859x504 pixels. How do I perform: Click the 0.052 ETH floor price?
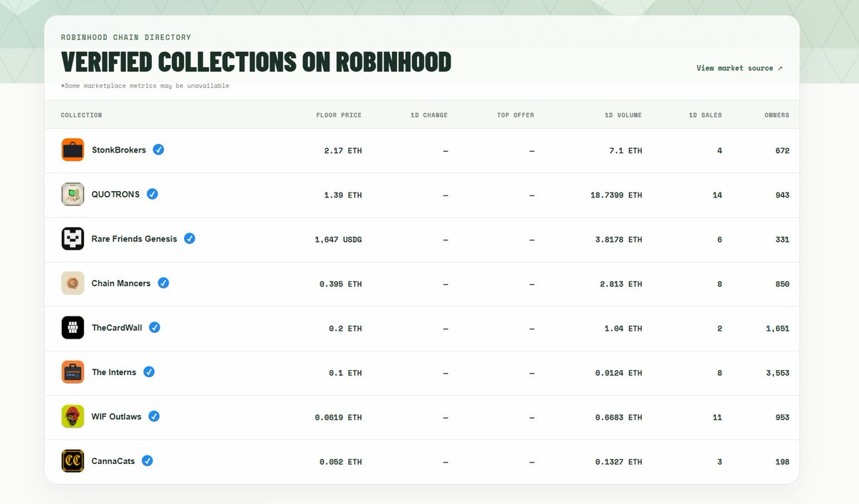click(x=341, y=461)
